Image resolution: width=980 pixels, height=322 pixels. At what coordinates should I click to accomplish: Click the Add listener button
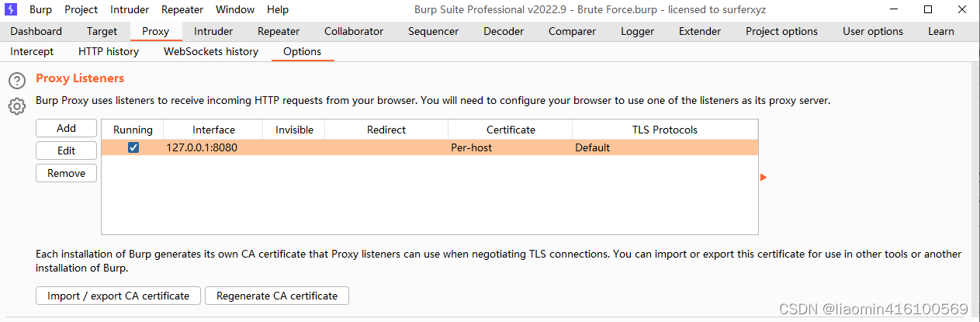66,129
